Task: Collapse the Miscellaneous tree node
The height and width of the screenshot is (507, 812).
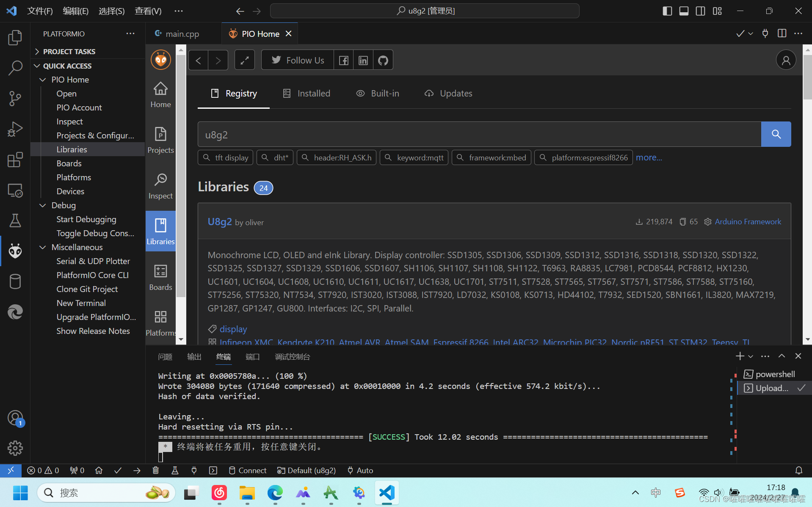Action: 43,247
